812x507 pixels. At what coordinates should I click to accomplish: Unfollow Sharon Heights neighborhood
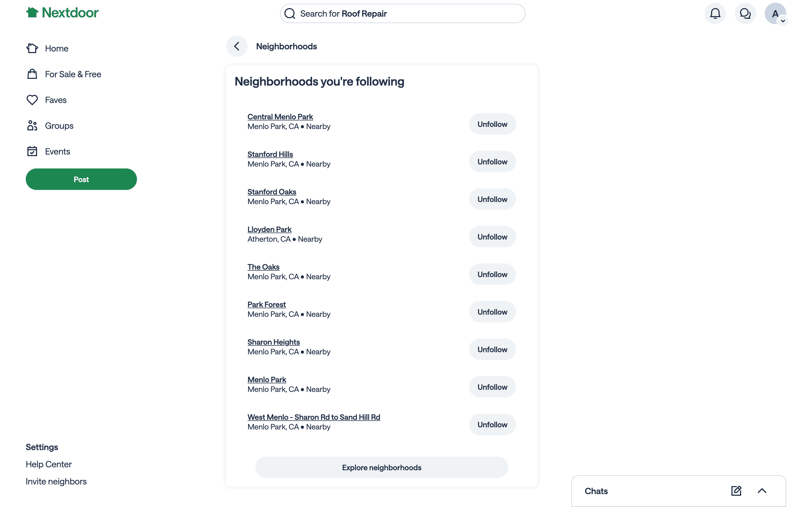click(492, 349)
